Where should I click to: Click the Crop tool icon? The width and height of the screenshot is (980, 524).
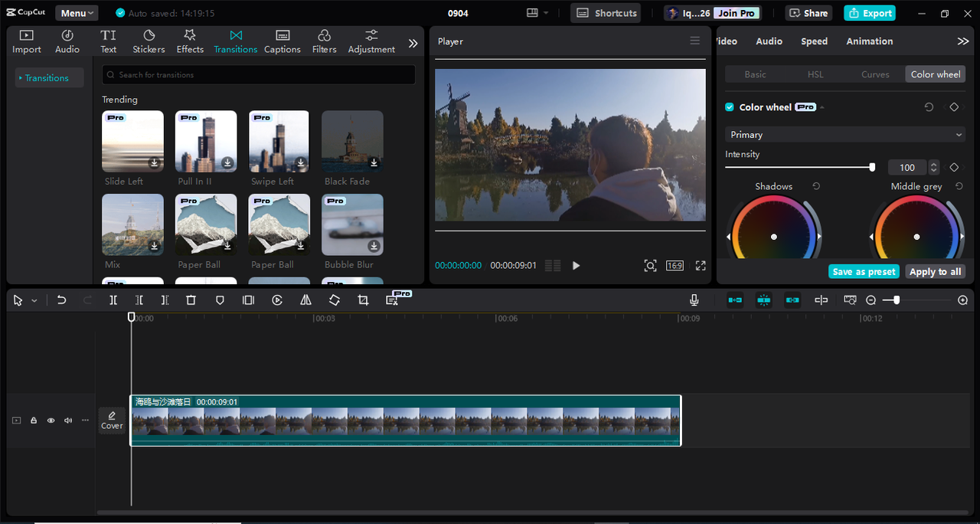pyautogui.click(x=363, y=300)
